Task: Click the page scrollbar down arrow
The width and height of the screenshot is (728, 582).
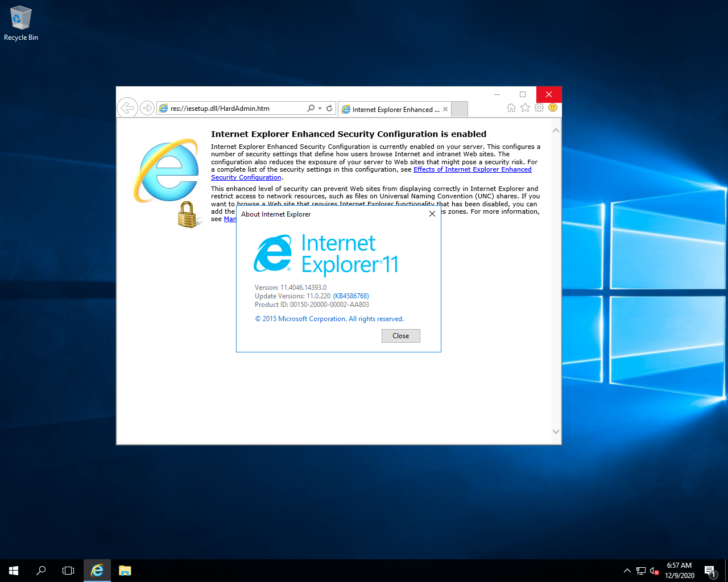Action: tap(556, 431)
